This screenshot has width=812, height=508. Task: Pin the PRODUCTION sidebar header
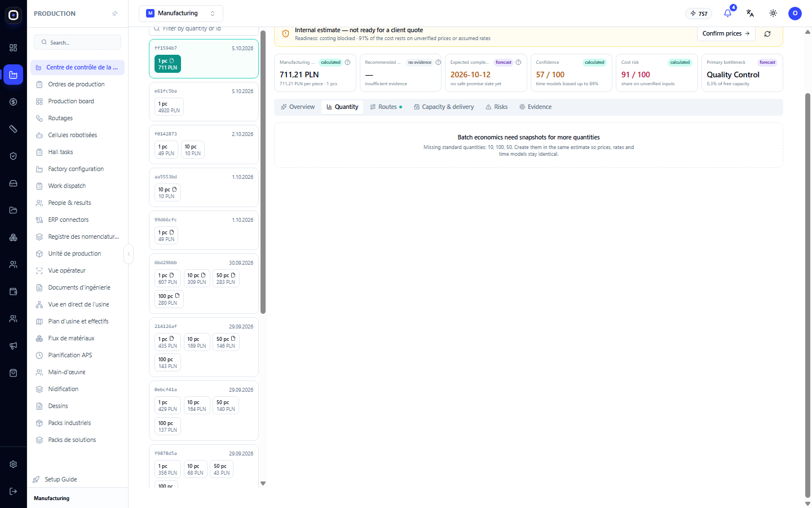point(115,14)
